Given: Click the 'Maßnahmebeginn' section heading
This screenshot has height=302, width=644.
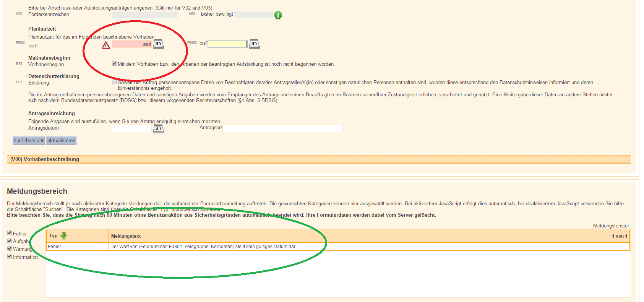Looking at the screenshot, I should tap(49, 58).
